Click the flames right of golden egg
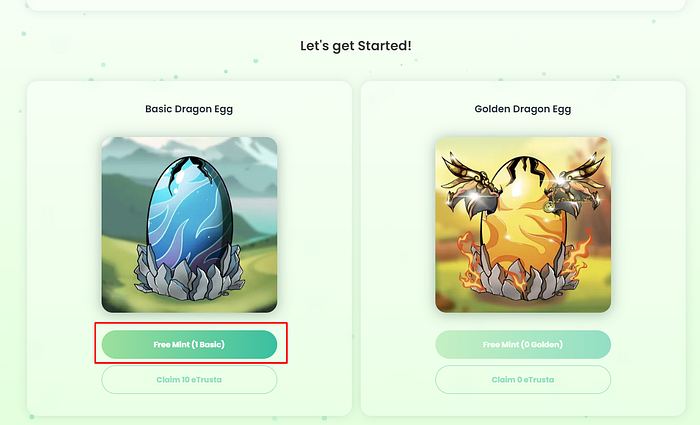Screen dimensions: 700x425 coord(579,259)
